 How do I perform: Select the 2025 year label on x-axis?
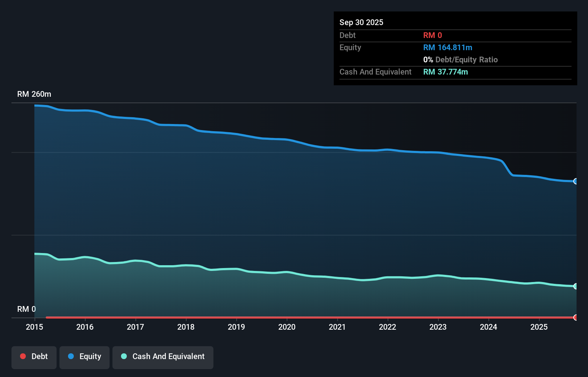coord(539,327)
